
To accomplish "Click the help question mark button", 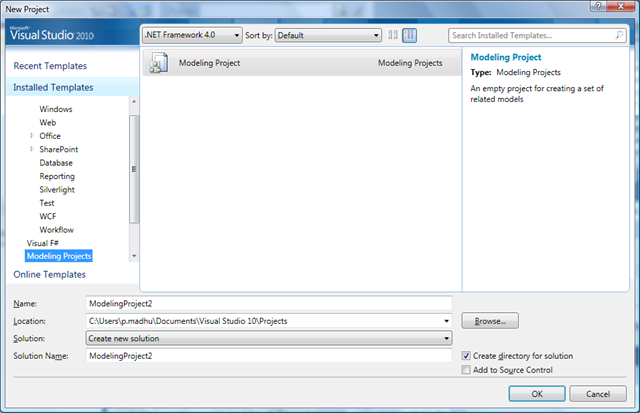I will coord(598,6).
